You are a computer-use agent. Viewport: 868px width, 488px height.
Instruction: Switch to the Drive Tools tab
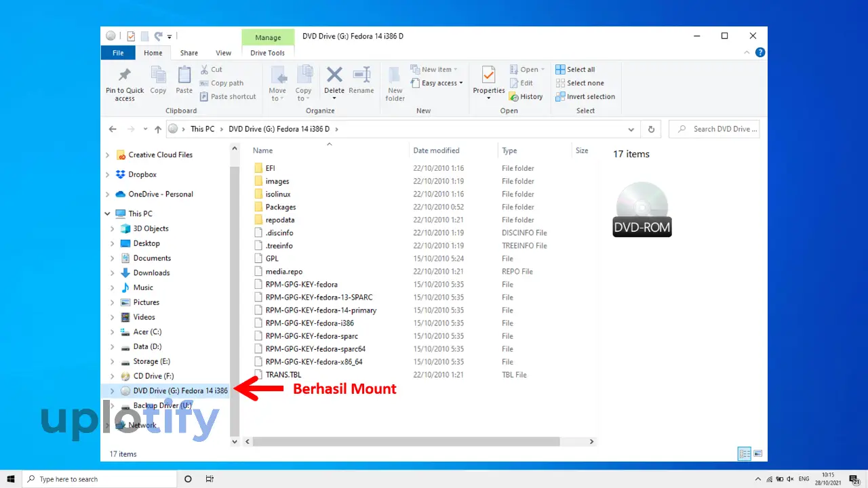[268, 53]
